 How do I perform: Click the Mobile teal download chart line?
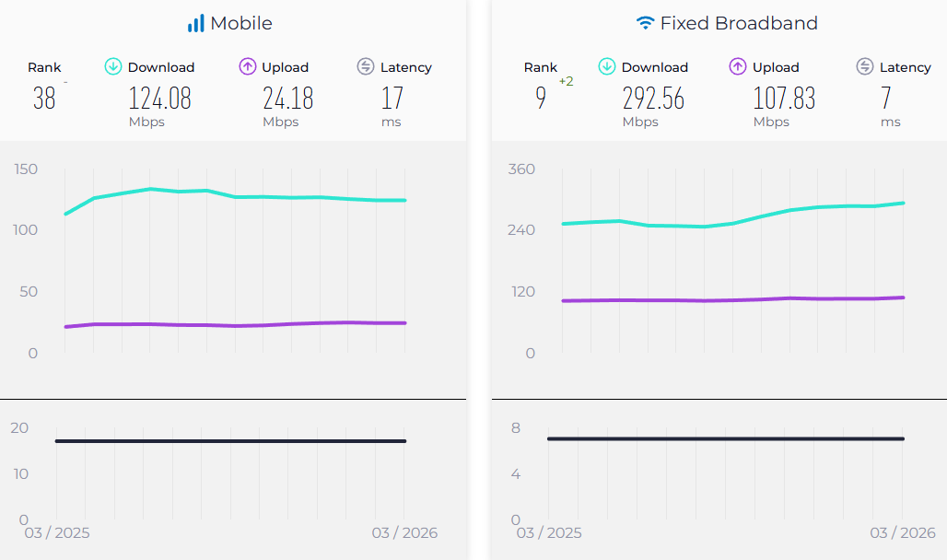point(235,196)
